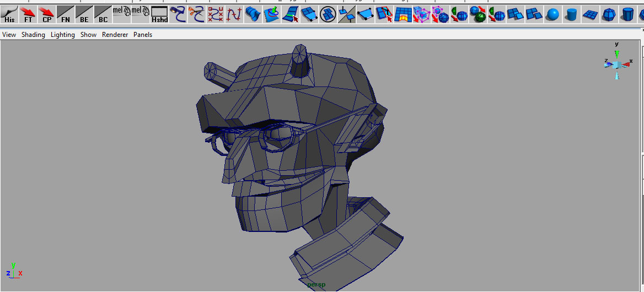Image resolution: width=644 pixels, height=292 pixels.
Task: Click the Separate polygons icon with split planes
Action: pyautogui.click(x=534, y=14)
